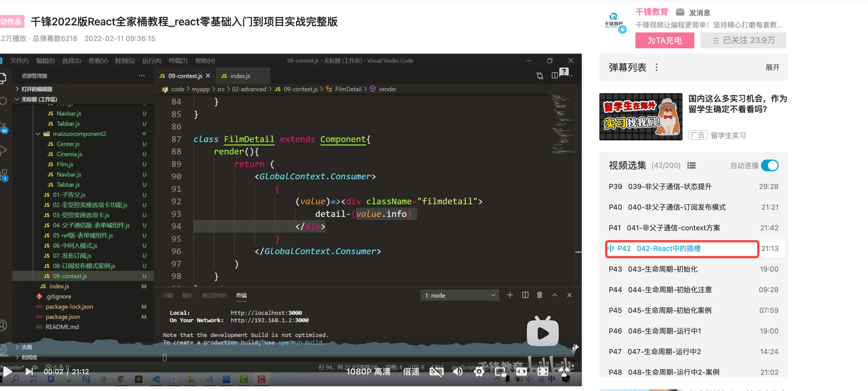The image size is (868, 391).
Task: Toggle the subtitle (字幕) off icon
Action: coord(436,372)
